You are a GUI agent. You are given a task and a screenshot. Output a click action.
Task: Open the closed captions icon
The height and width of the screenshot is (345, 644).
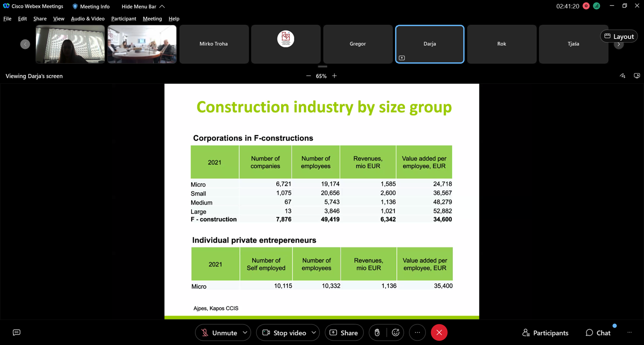(16, 332)
